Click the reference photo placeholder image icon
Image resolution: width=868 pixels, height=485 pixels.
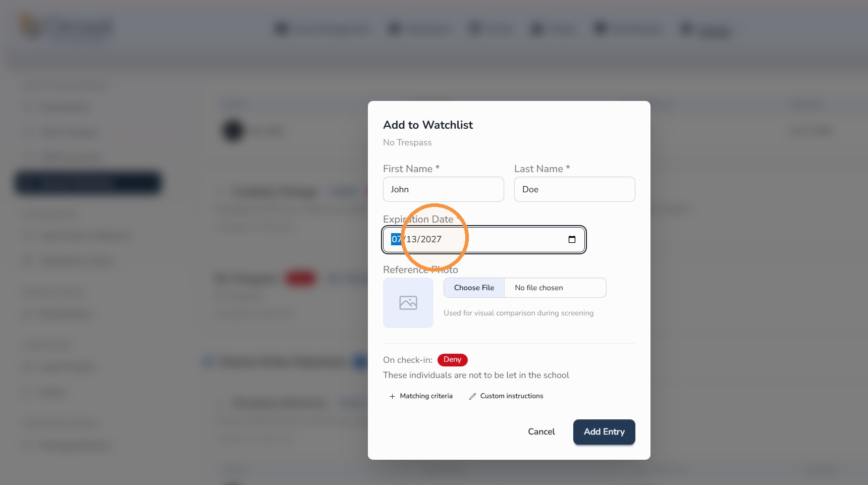[408, 303]
